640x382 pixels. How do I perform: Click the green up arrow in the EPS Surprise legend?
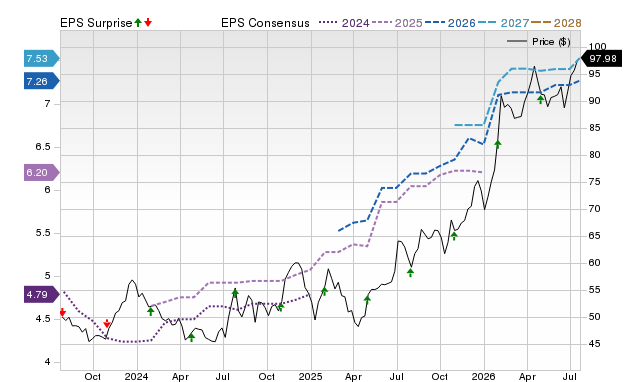click(x=138, y=23)
